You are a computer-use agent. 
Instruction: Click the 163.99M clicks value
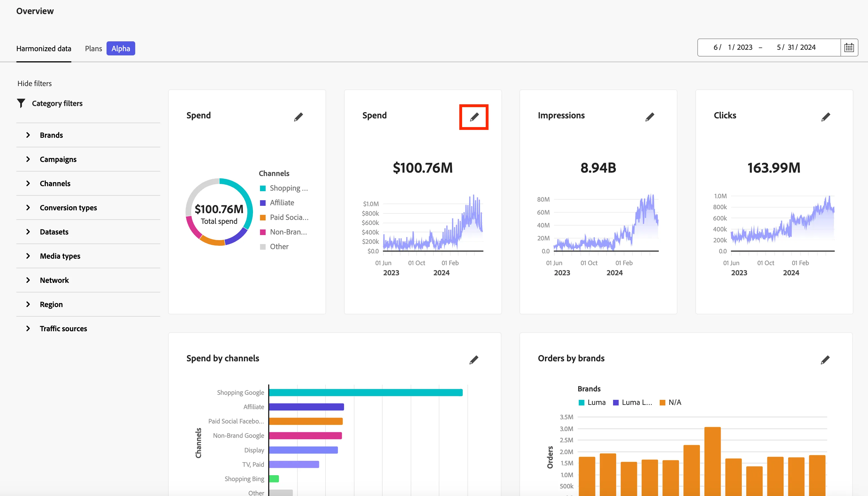tap(774, 168)
